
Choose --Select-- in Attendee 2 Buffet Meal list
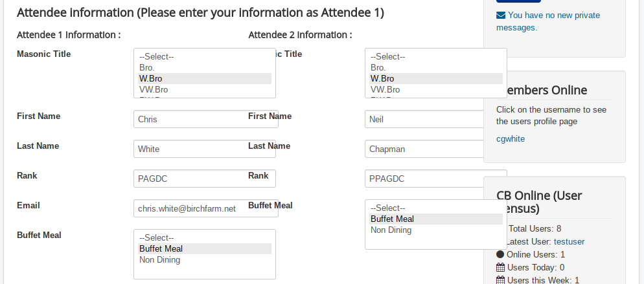click(x=435, y=208)
